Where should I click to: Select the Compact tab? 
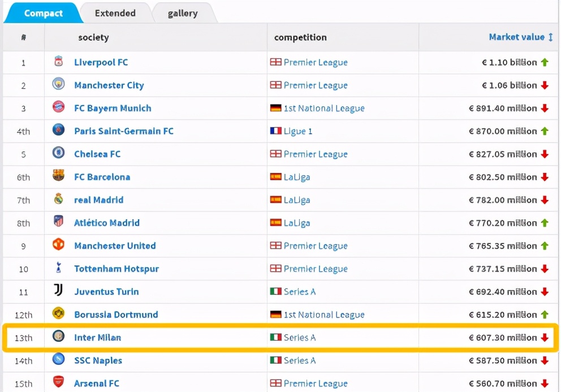43,13
